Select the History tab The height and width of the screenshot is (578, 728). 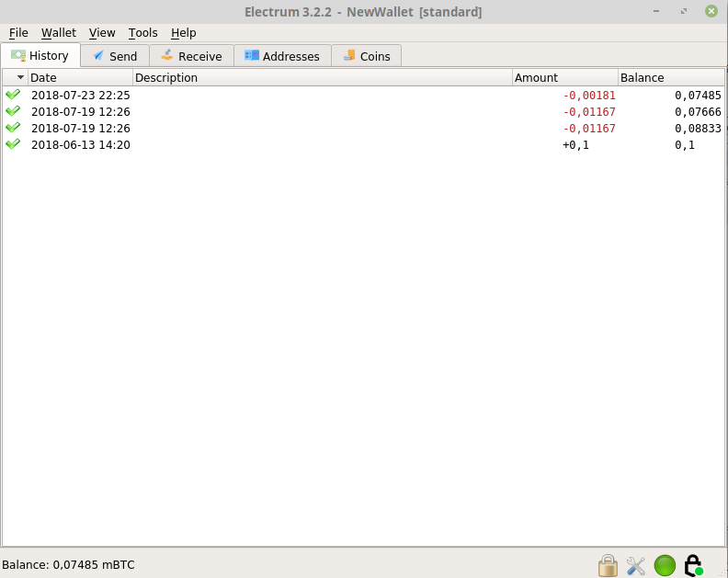(40, 55)
